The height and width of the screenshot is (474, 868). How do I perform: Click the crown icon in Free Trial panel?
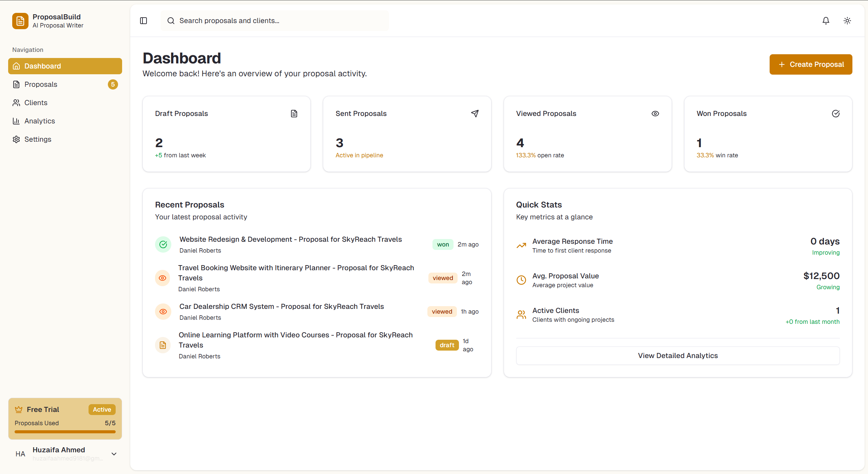(19, 409)
